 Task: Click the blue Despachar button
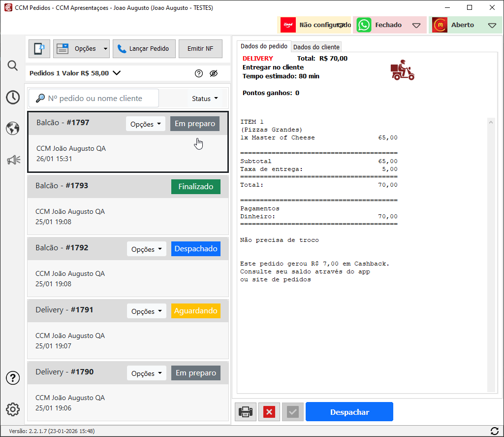(x=349, y=412)
